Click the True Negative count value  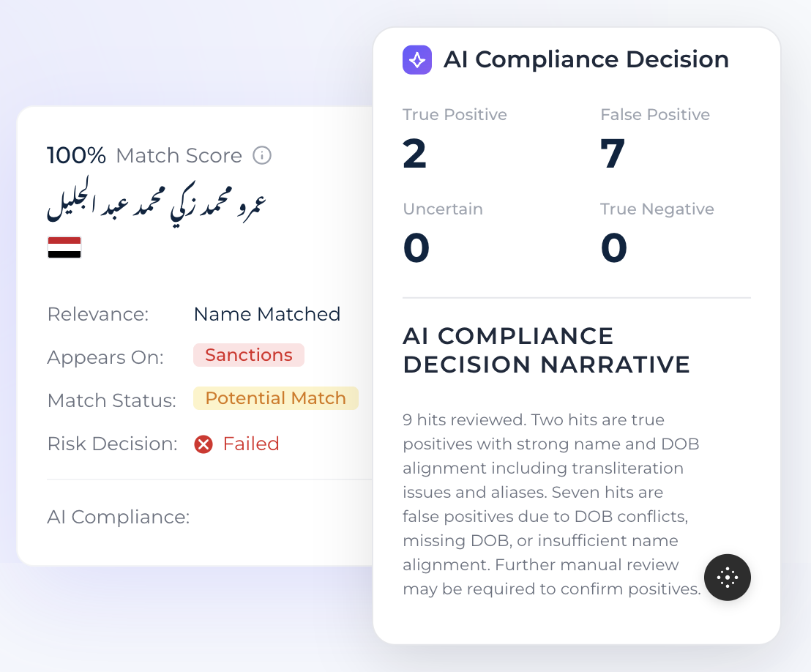point(614,248)
